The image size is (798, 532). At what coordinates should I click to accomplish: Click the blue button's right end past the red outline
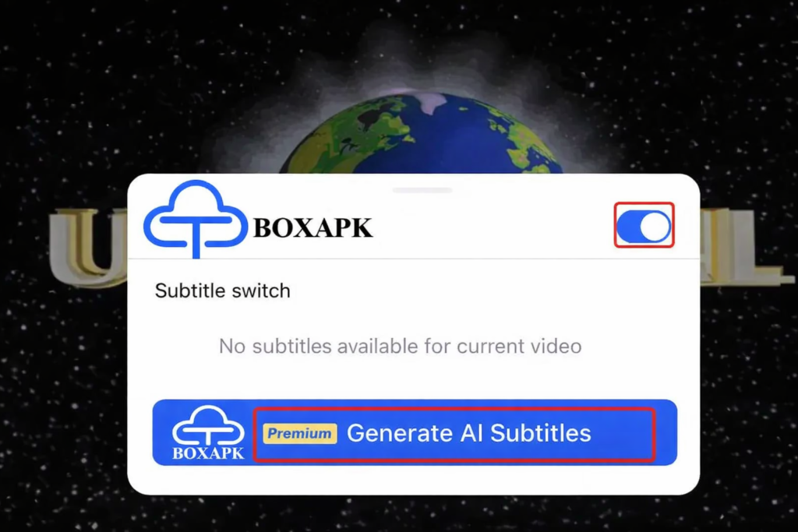point(666,432)
